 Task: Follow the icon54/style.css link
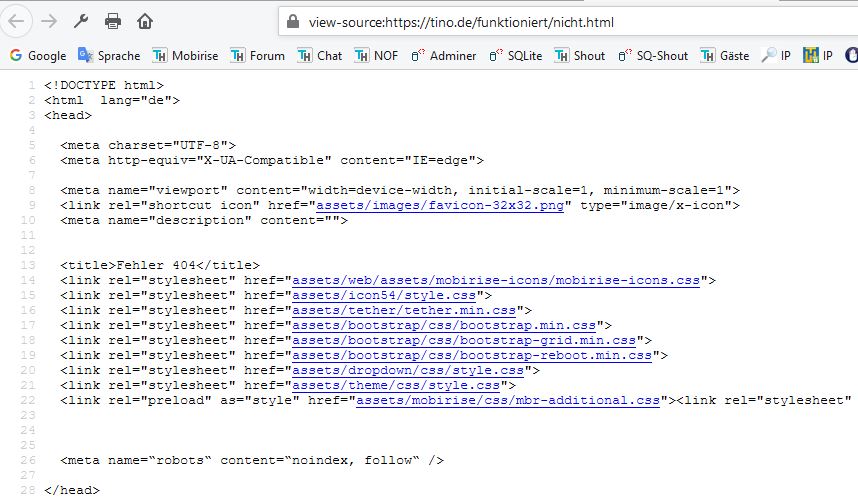pyautogui.click(x=384, y=295)
